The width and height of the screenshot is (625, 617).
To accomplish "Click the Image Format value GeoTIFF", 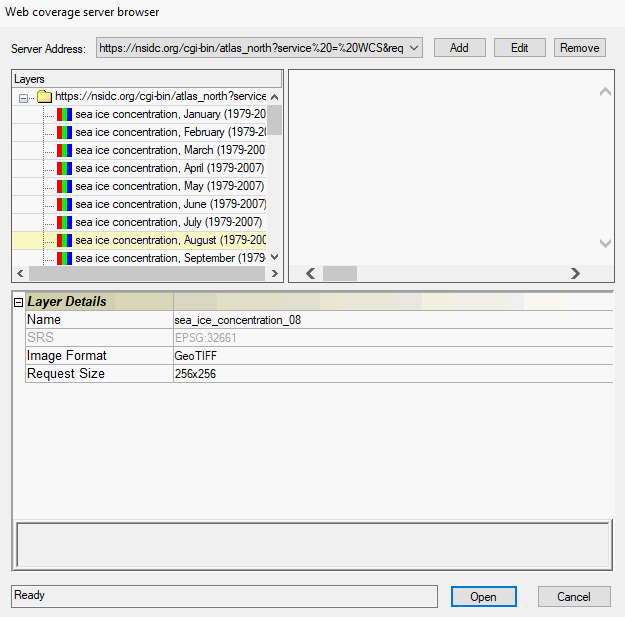I will pos(196,356).
